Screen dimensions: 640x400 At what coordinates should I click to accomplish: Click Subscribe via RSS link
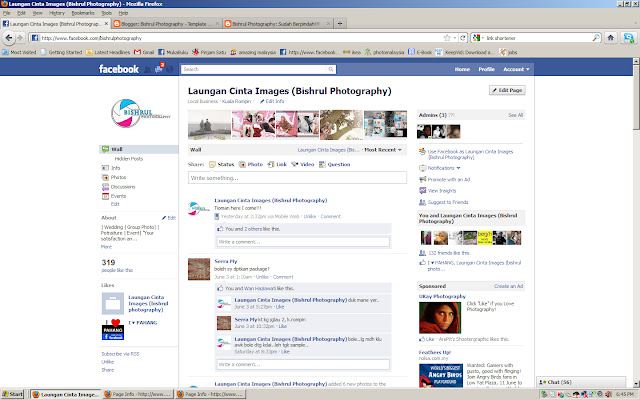(120, 354)
